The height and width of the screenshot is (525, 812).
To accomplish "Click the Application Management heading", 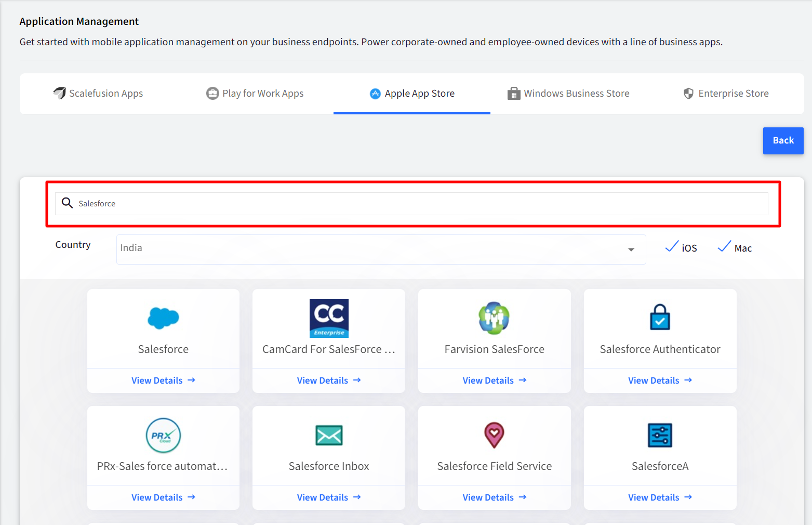I will click(x=79, y=21).
